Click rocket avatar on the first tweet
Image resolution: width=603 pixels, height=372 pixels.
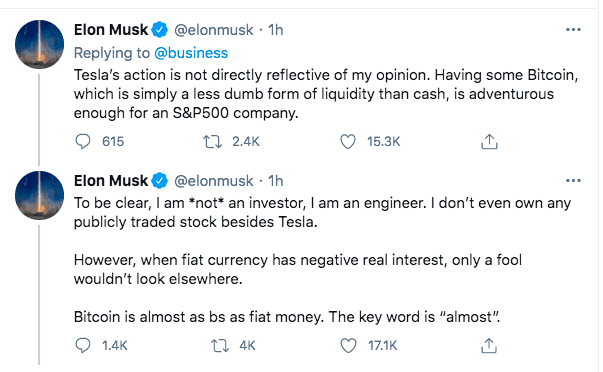tap(39, 45)
